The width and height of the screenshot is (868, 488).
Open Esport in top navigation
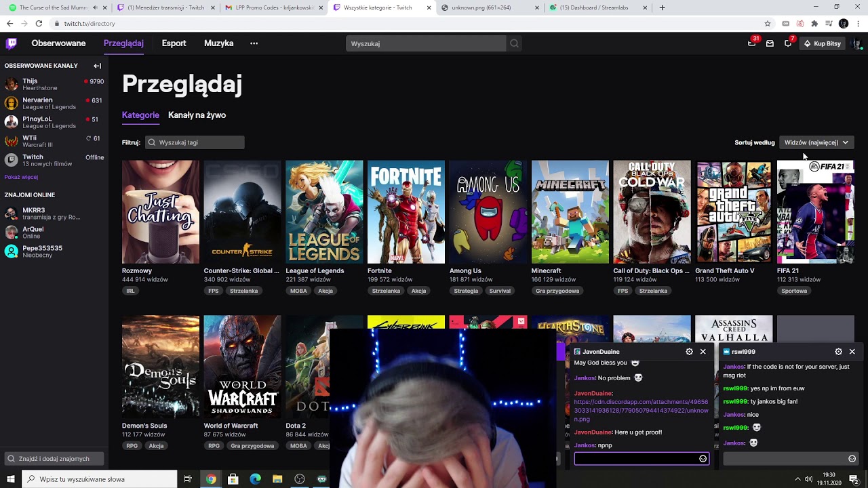click(174, 43)
